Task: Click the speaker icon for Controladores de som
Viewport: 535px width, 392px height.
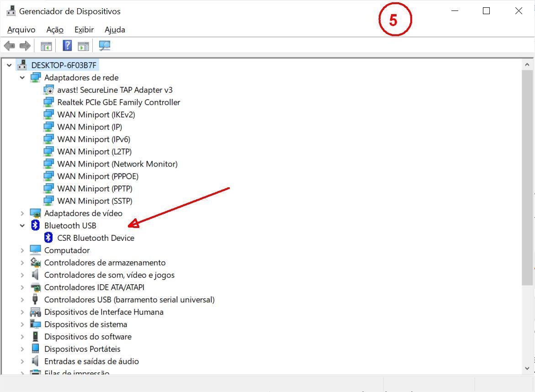Action: pos(35,275)
